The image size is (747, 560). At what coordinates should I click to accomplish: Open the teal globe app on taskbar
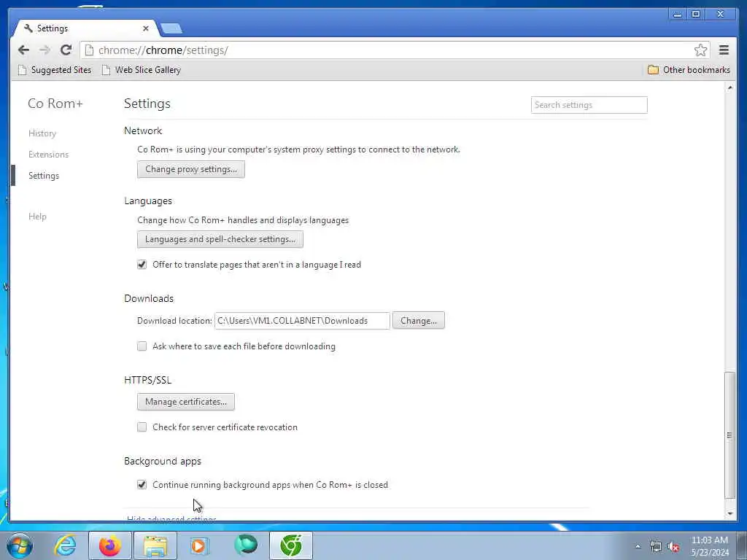click(246, 545)
